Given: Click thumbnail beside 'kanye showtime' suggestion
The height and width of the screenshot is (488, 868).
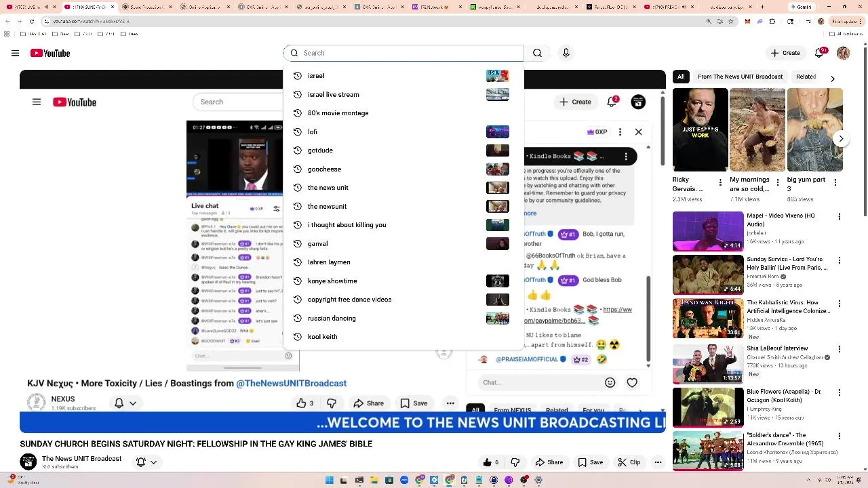Looking at the screenshot, I should pos(498,281).
